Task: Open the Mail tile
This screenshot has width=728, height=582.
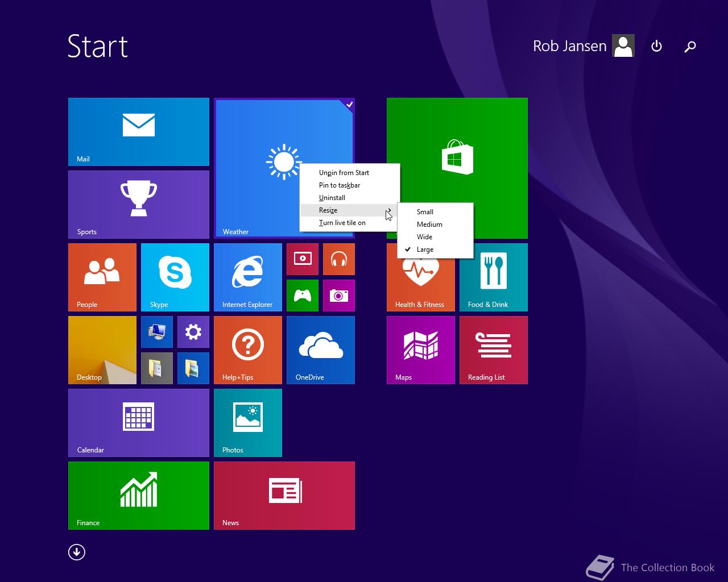Action: pos(139,132)
